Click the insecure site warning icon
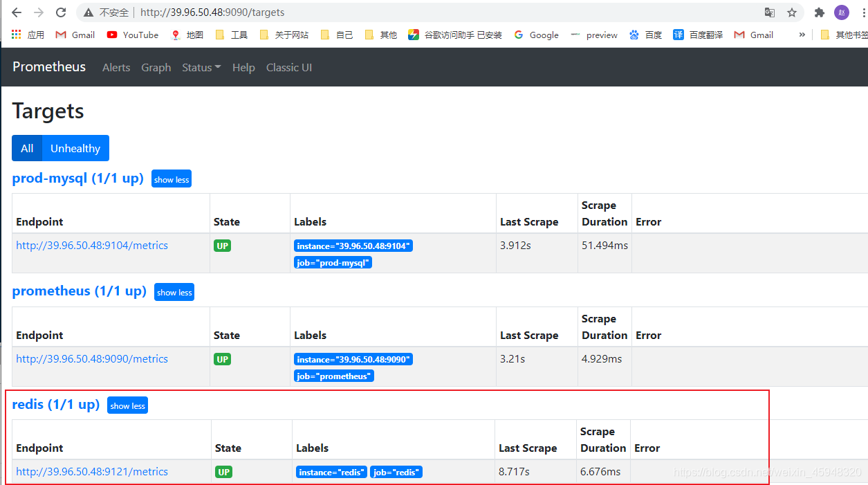Screen dimensions: 868x485 [x=89, y=12]
